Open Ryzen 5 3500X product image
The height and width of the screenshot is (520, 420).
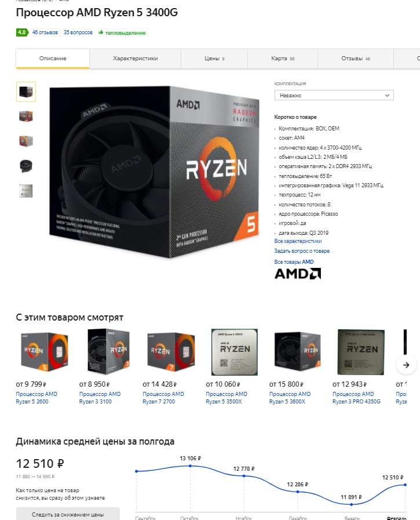pos(235,352)
